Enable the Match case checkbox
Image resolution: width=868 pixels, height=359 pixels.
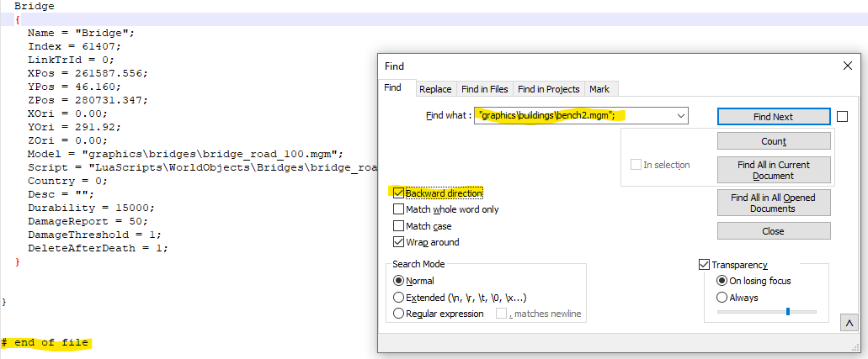pos(398,225)
